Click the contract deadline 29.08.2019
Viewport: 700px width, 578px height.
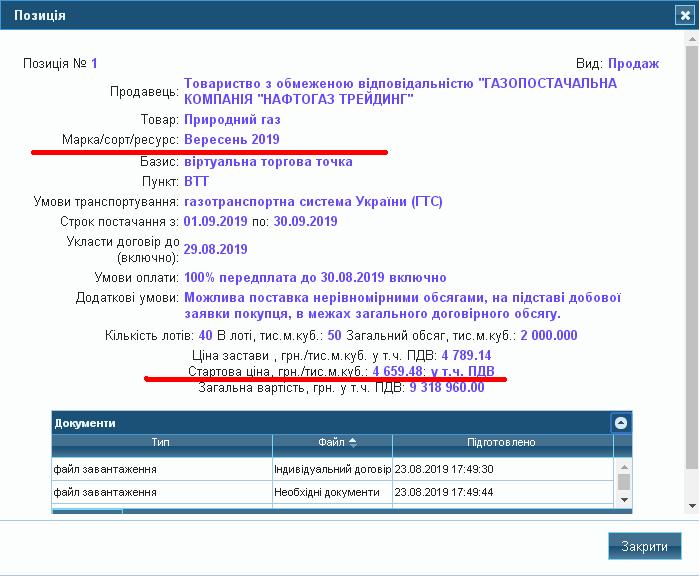pos(215,249)
